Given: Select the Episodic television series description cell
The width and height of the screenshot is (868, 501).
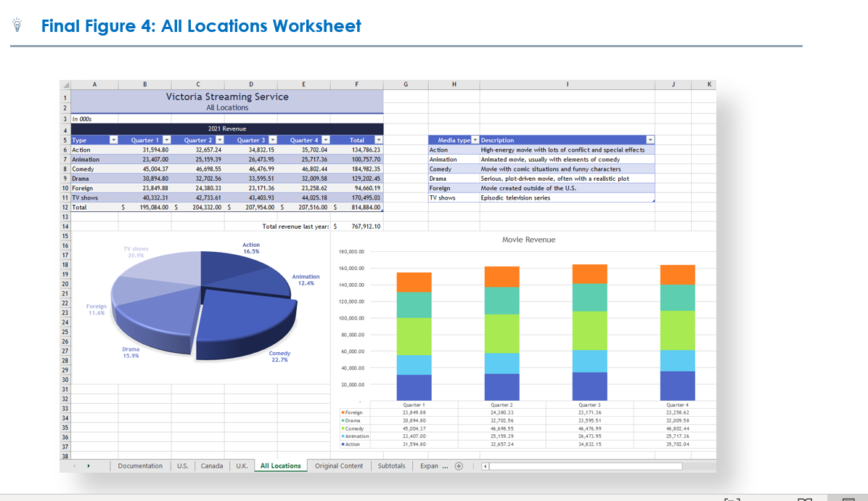Looking at the screenshot, I should 568,197.
